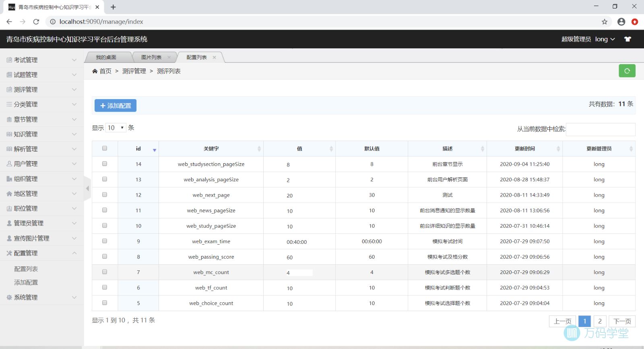
Task: Click the 从当前数据中检索 search field
Action: pyautogui.click(x=601, y=129)
